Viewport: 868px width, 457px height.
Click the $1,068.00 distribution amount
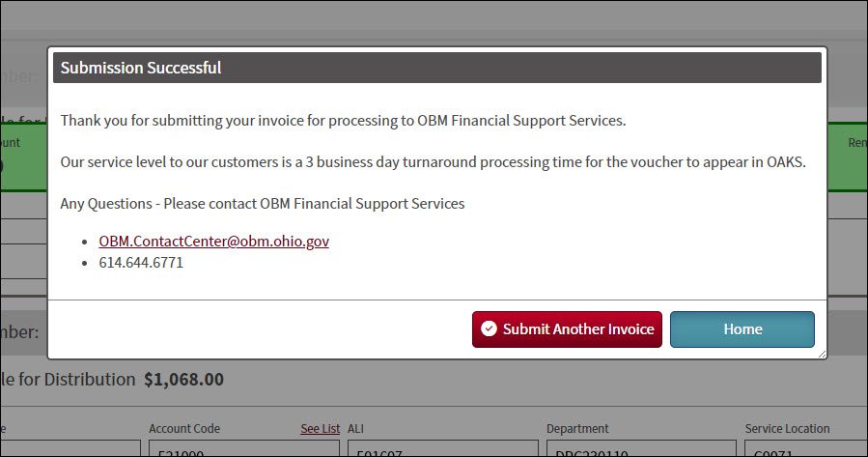[183, 380]
